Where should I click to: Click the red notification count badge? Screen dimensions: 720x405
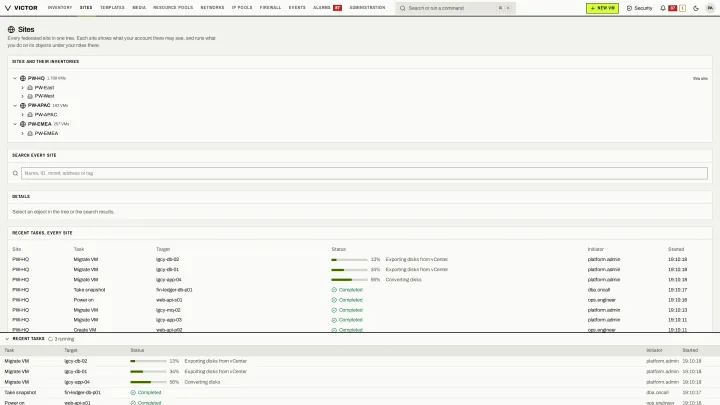coord(672,8)
